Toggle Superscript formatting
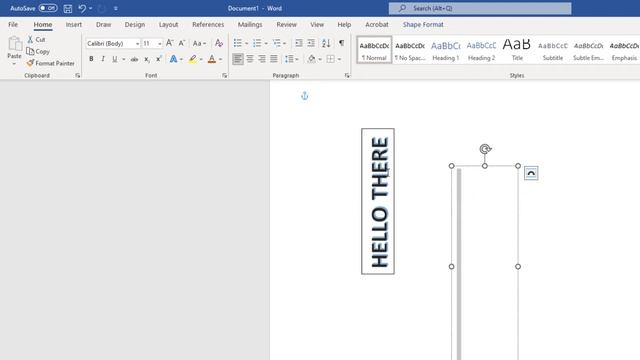640x360 pixels. click(x=159, y=59)
